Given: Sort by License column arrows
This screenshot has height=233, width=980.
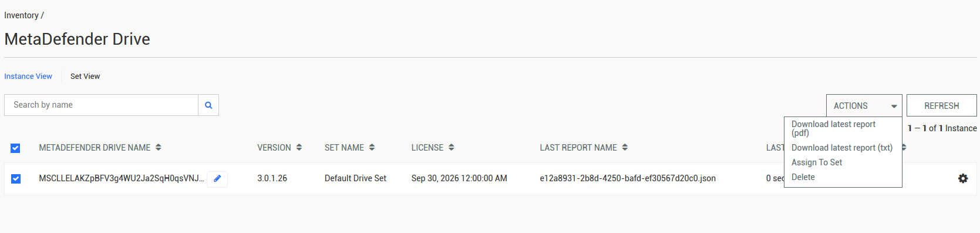Looking at the screenshot, I should 451,148.
